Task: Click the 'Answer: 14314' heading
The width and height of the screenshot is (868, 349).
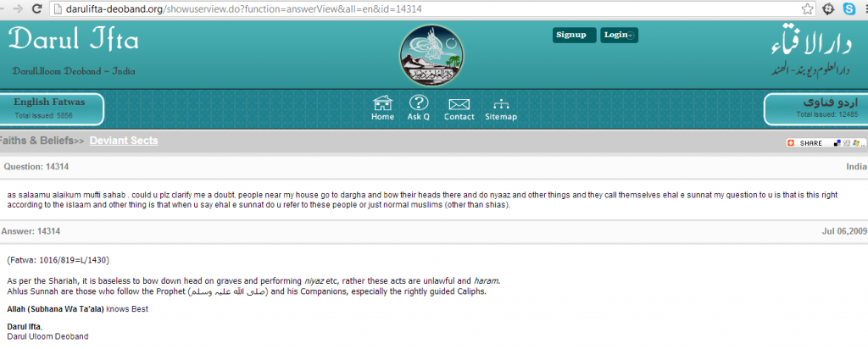Action: (31, 231)
